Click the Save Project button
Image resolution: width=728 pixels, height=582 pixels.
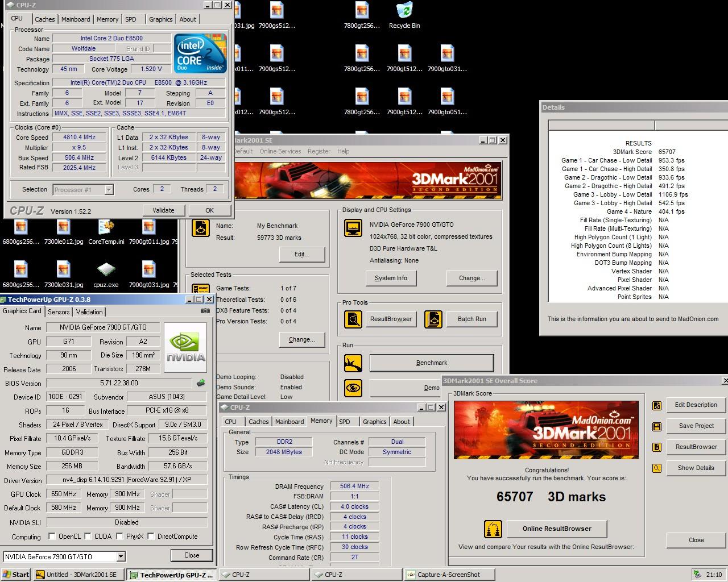click(x=696, y=426)
